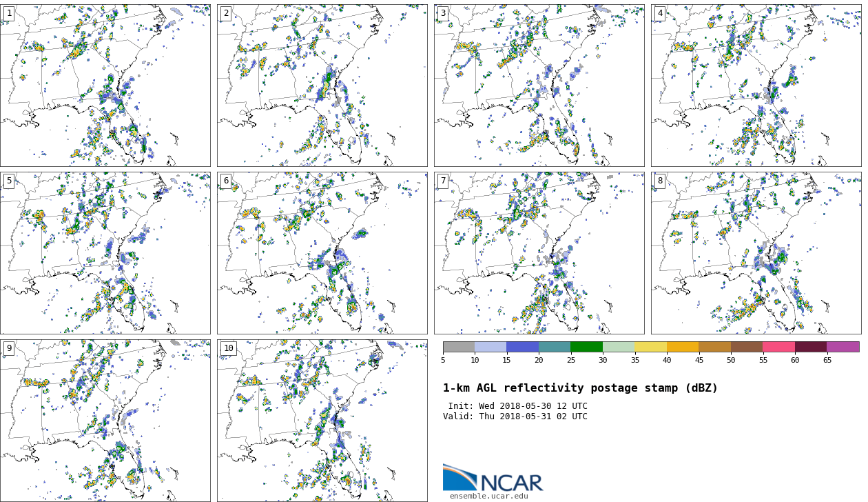Click the 'Init: Wed 2018-05-30 12 UTC' text
This screenshot has width=868, height=502.
(518, 406)
